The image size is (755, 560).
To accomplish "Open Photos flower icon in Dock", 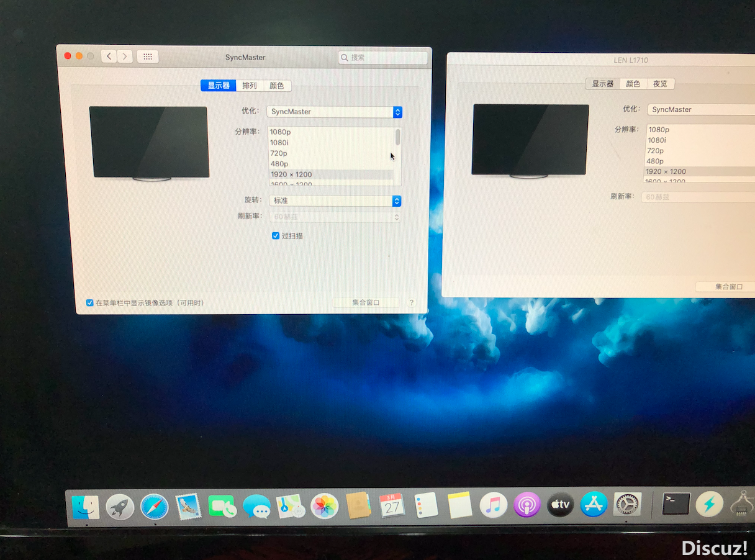I will [324, 507].
